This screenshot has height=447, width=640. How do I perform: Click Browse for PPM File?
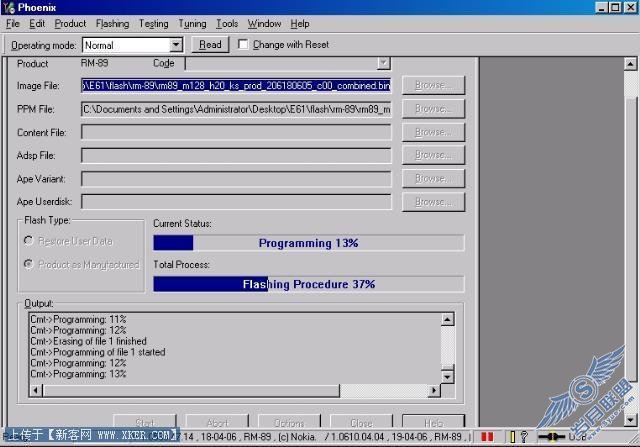pyautogui.click(x=433, y=109)
